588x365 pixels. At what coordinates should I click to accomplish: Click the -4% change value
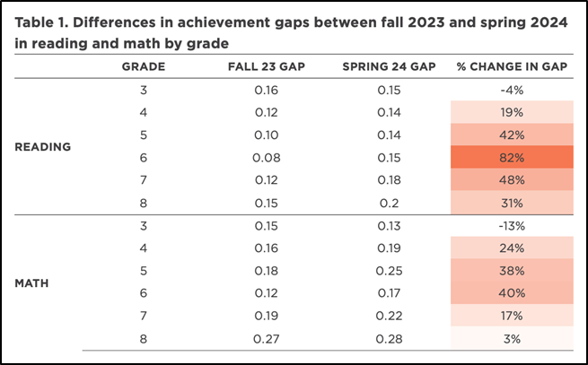point(513,90)
